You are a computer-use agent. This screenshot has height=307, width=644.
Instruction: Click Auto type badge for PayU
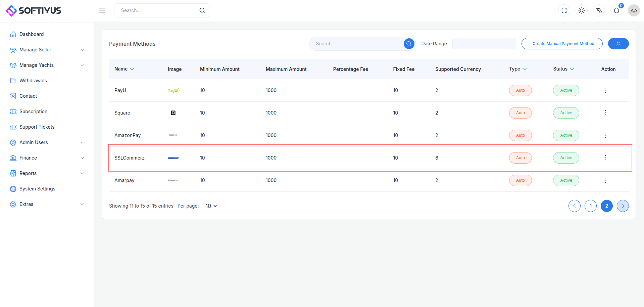click(x=521, y=90)
